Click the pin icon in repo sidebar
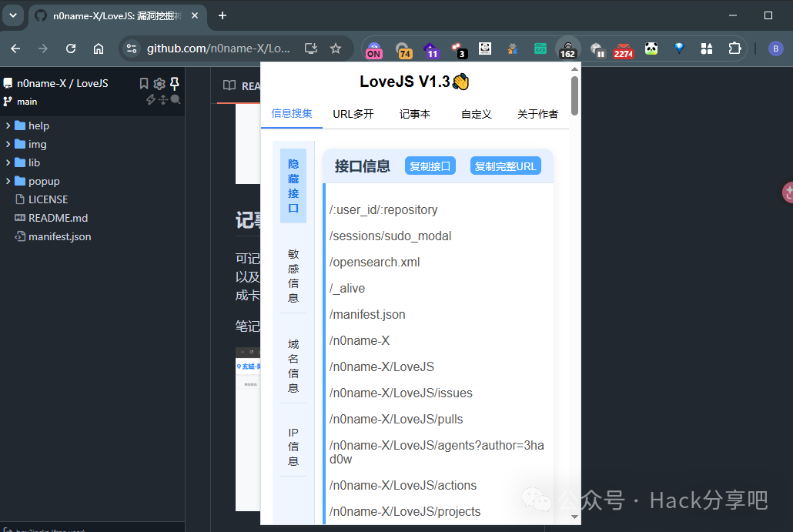The width and height of the screenshot is (793, 532). pos(175,83)
